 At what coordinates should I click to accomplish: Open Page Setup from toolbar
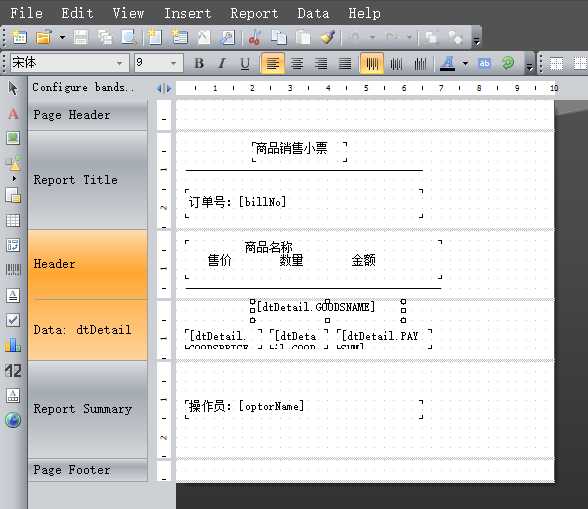[228, 38]
